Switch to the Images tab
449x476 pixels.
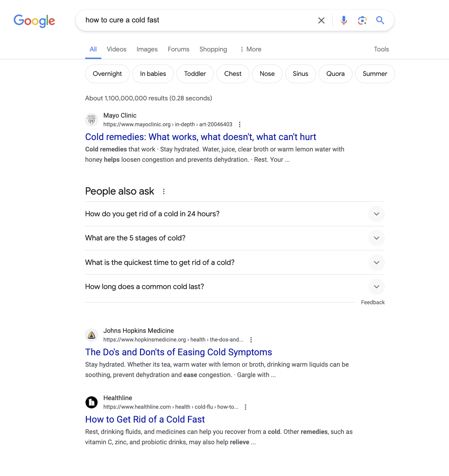[147, 49]
